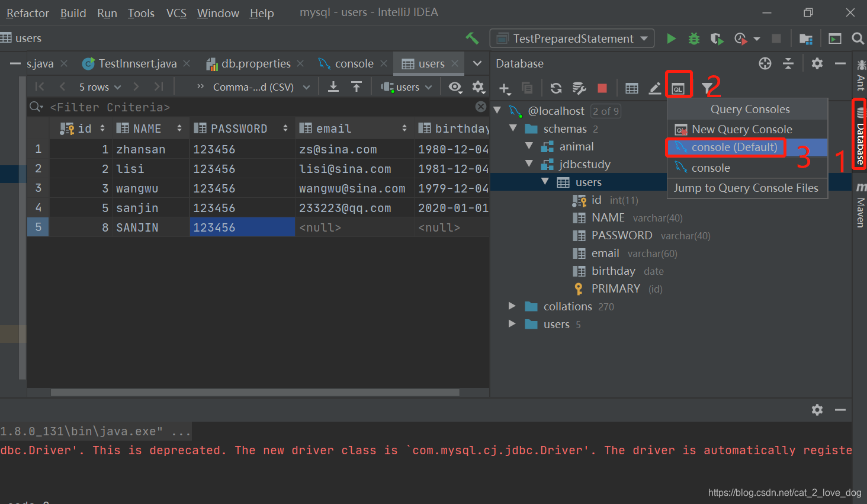The height and width of the screenshot is (504, 867).
Task: Expand the collations folder
Action: (512, 306)
